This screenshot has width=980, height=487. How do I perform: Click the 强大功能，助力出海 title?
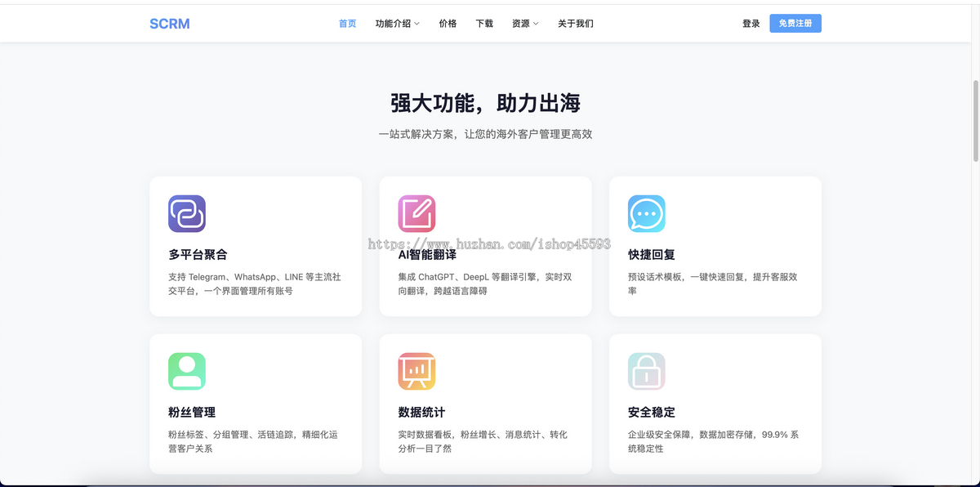tap(486, 103)
